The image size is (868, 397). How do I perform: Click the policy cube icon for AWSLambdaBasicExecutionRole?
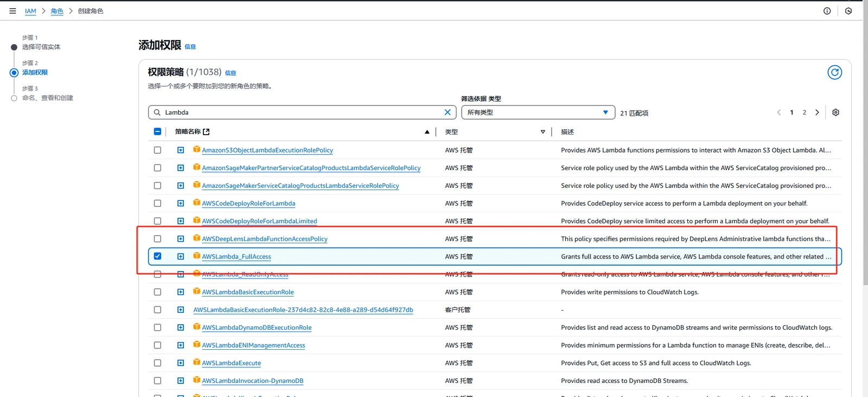click(196, 292)
